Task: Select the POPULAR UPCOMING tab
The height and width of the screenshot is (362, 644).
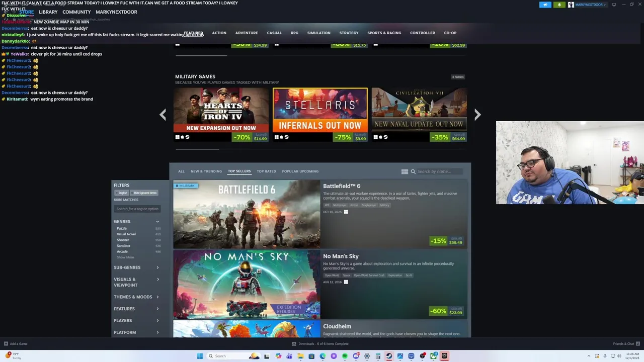Action: coord(300,171)
